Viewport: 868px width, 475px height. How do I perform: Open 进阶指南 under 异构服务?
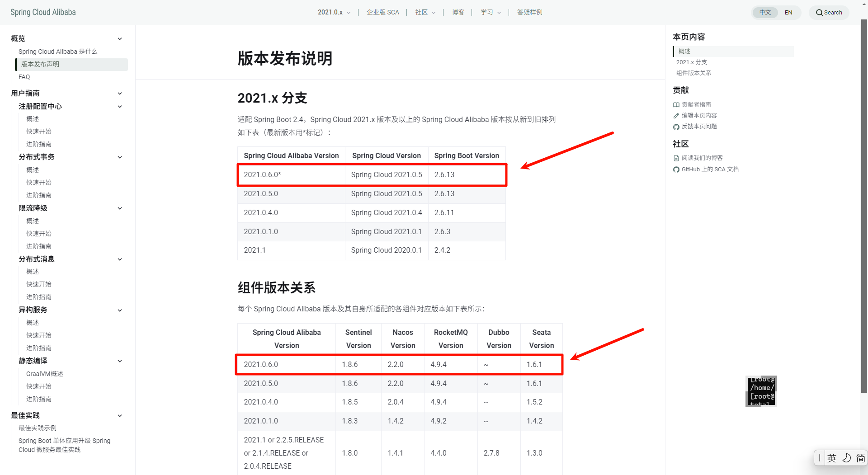click(39, 348)
